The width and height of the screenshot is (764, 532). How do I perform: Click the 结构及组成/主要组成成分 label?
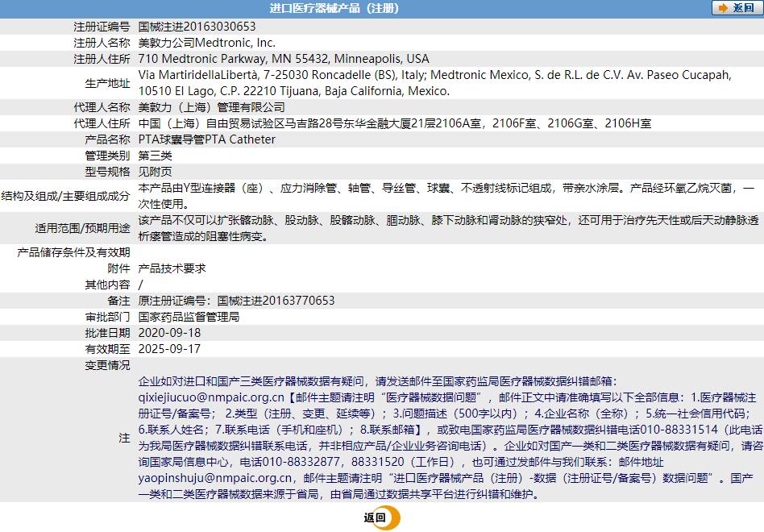[x=65, y=196]
